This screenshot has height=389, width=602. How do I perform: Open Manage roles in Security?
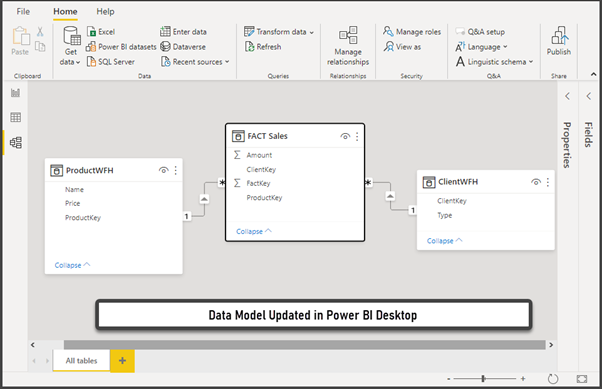[412, 32]
